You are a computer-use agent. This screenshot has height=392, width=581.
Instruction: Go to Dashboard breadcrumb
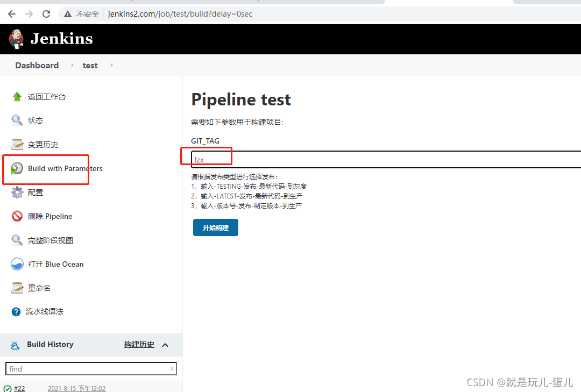[x=37, y=65]
